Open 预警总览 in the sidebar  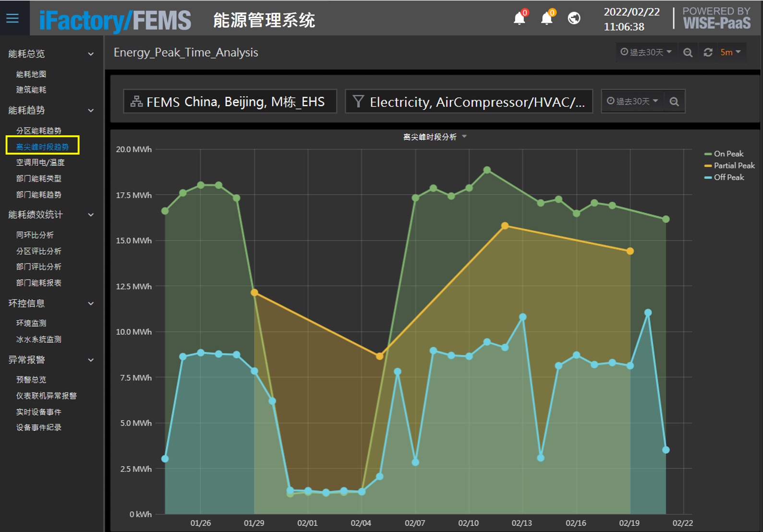[31, 379]
